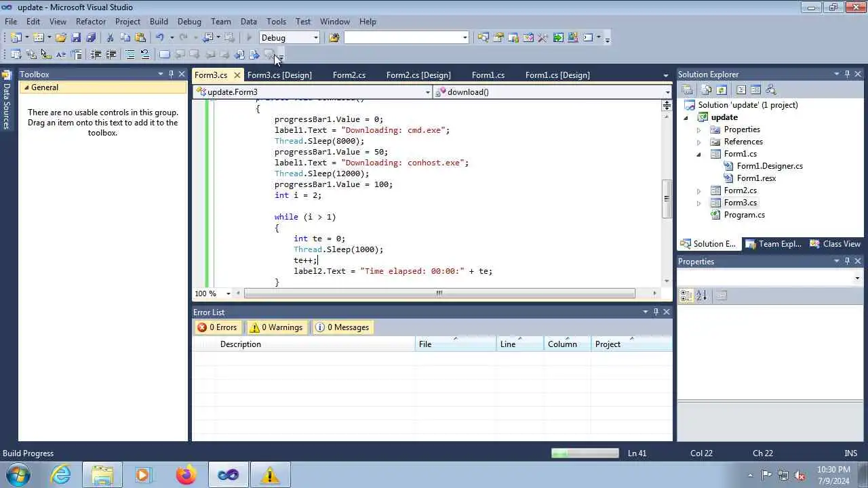868x488 pixels.
Task: Click the Data Sources side tab
Action: tap(7, 100)
